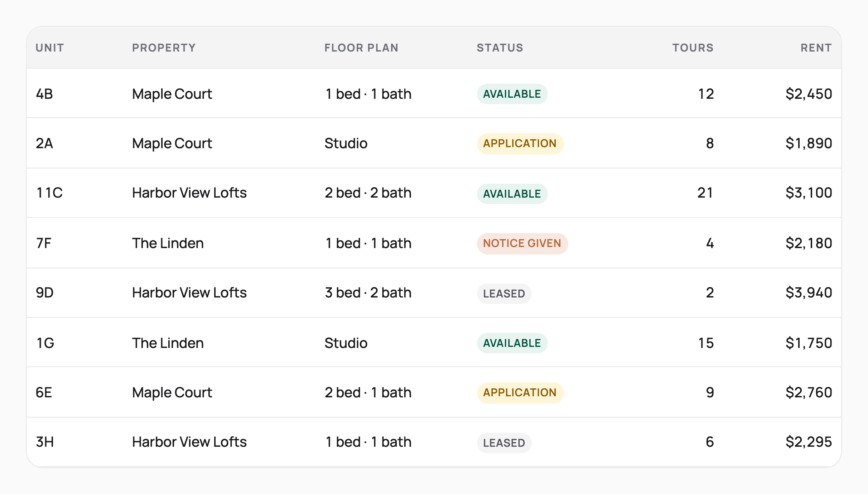Viewport: 868px width, 494px height.
Task: Select unit 2A cell
Action: coord(44,143)
